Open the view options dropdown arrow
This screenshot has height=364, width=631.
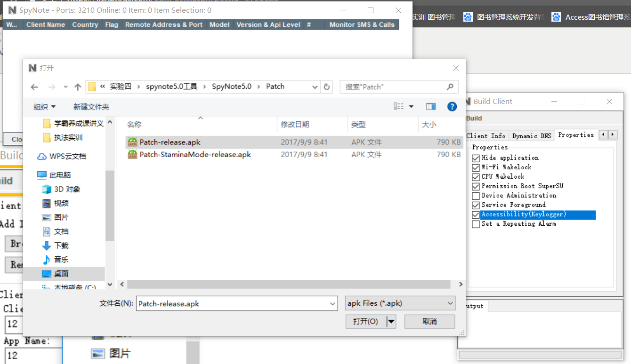click(x=411, y=107)
